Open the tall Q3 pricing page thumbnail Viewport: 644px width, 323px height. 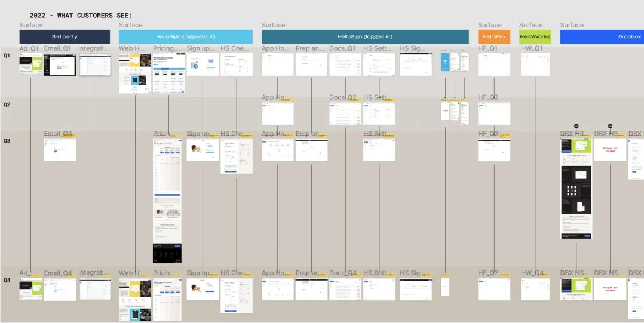[x=167, y=201]
